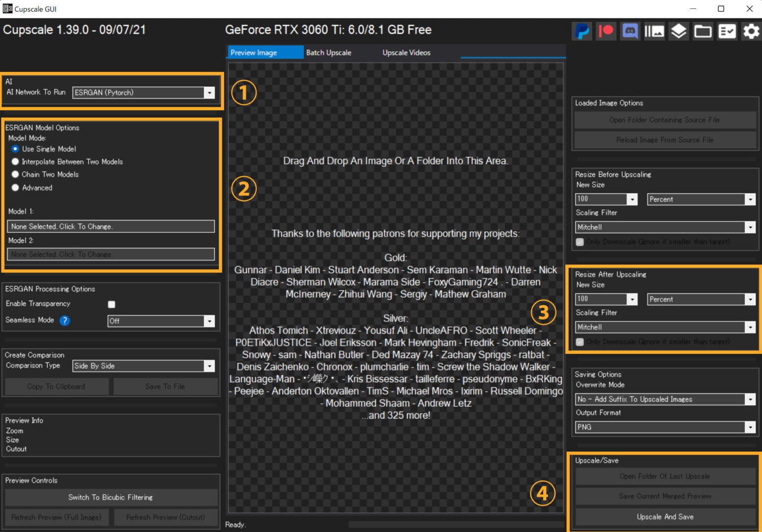Open settings with the gear icon
The height and width of the screenshot is (532, 762).
751,31
